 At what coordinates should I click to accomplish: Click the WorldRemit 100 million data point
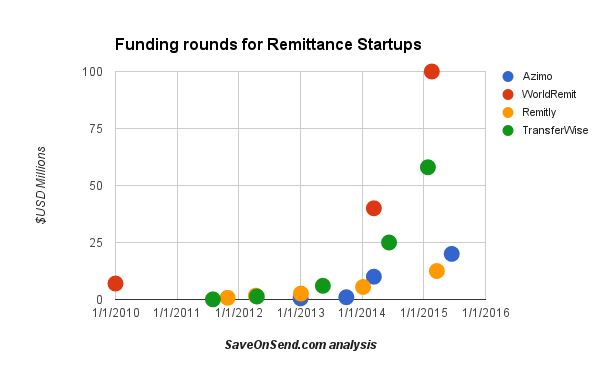click(432, 72)
